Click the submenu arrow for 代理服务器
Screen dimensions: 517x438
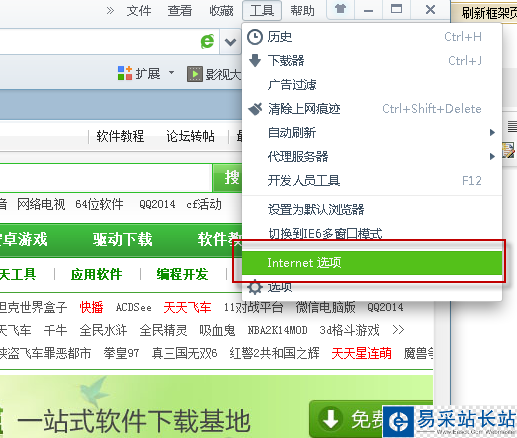(x=492, y=156)
